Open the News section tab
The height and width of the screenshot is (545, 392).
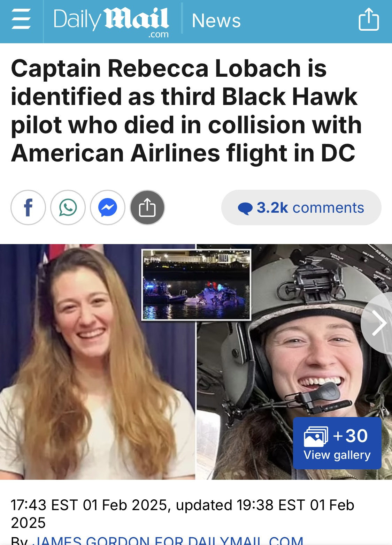coord(216,21)
